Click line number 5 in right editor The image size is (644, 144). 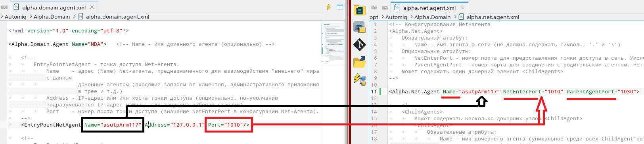pos(376,51)
